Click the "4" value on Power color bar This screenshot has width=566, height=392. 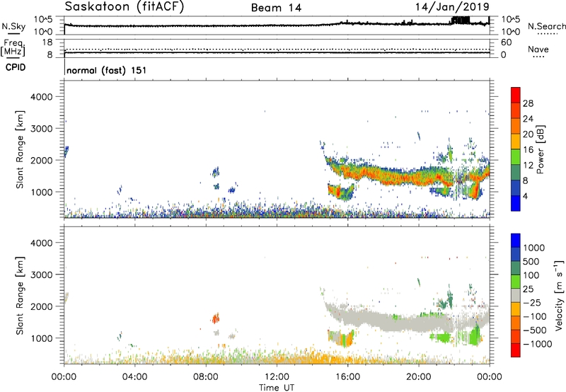coord(526,196)
